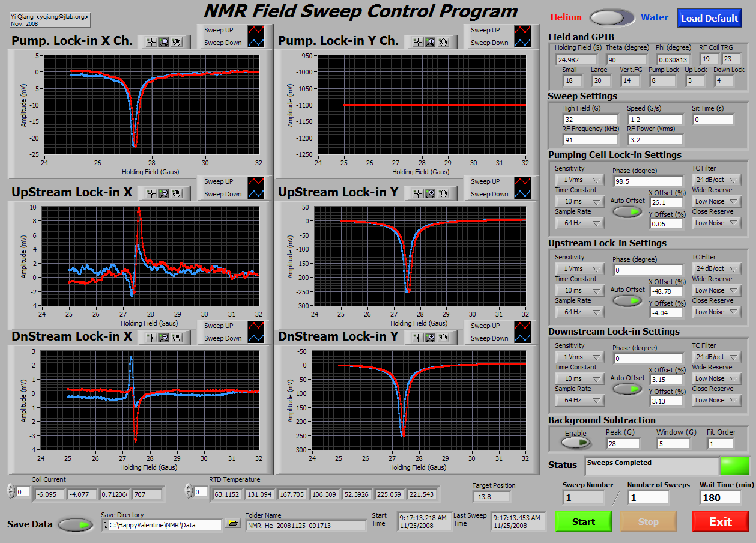Image resolution: width=756 pixels, height=543 pixels.
Task: Open Pumping Cell Time Constant dropdown
Action: coord(580,201)
